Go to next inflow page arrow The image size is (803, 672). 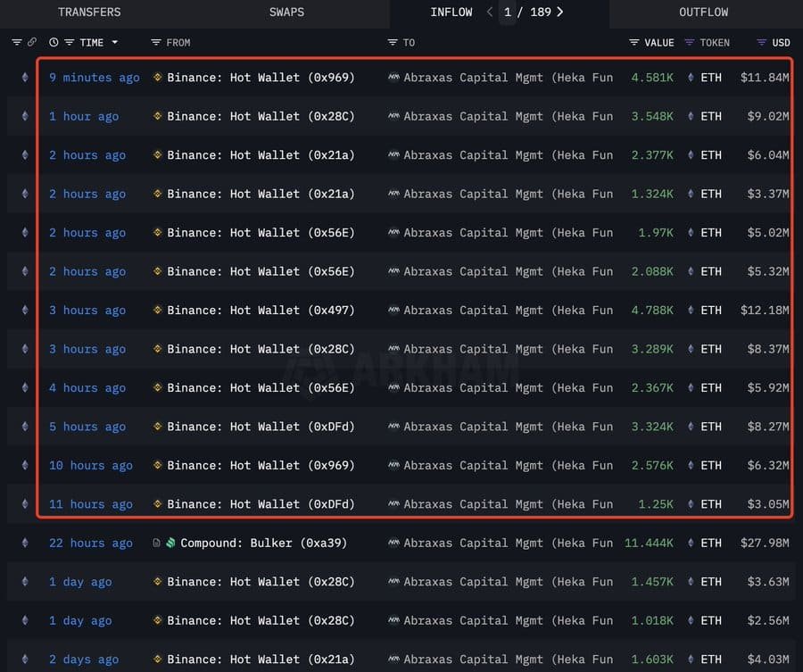(x=559, y=12)
